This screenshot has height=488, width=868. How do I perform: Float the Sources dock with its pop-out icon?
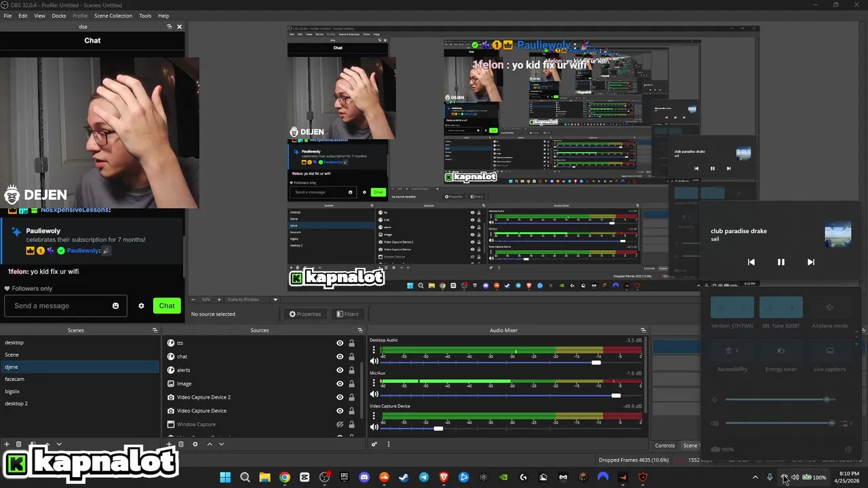pyautogui.click(x=360, y=330)
